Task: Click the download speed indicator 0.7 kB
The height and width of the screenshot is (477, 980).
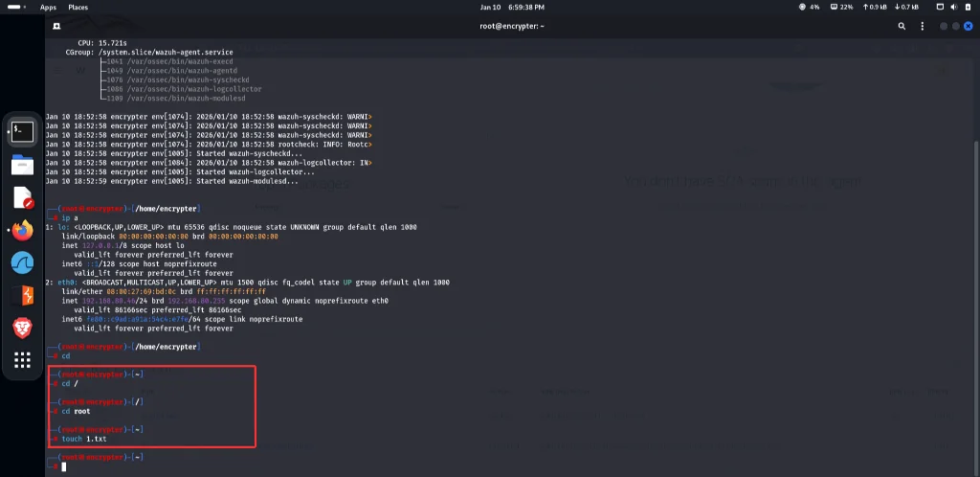Action: (906, 7)
